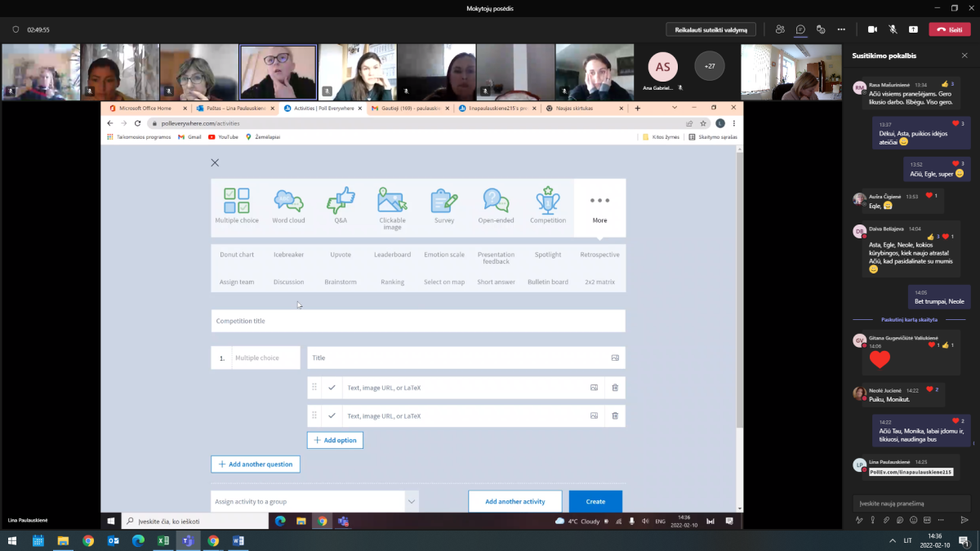Switch to Gautieji (169) Gmail tab
980x551 pixels.
pyautogui.click(x=411, y=108)
